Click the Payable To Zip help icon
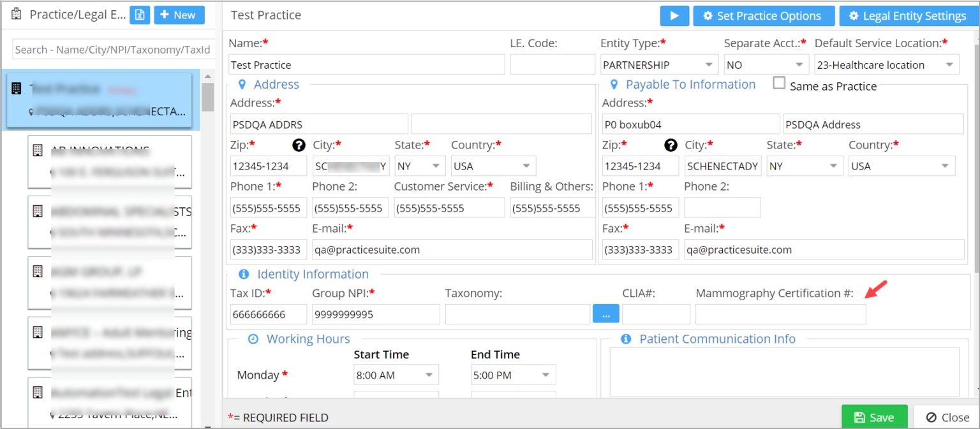Screen dimensions: 980x429 click(x=671, y=145)
